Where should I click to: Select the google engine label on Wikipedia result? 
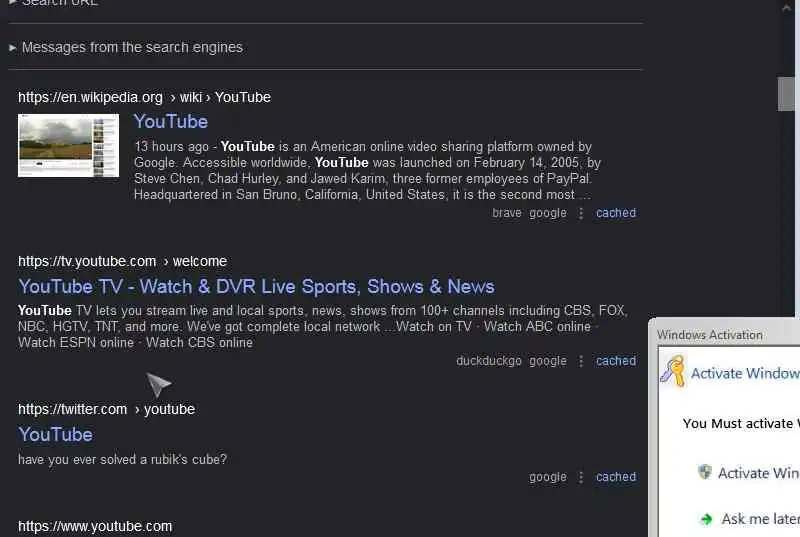[x=547, y=213]
